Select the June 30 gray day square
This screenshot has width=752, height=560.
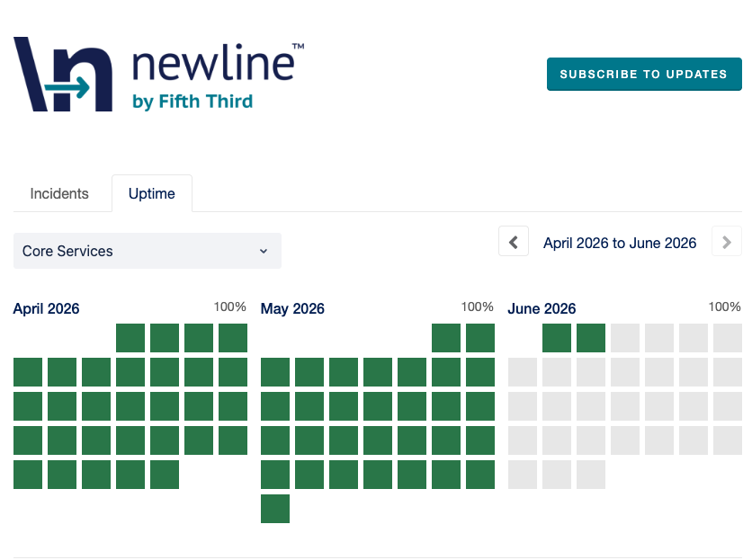(591, 475)
